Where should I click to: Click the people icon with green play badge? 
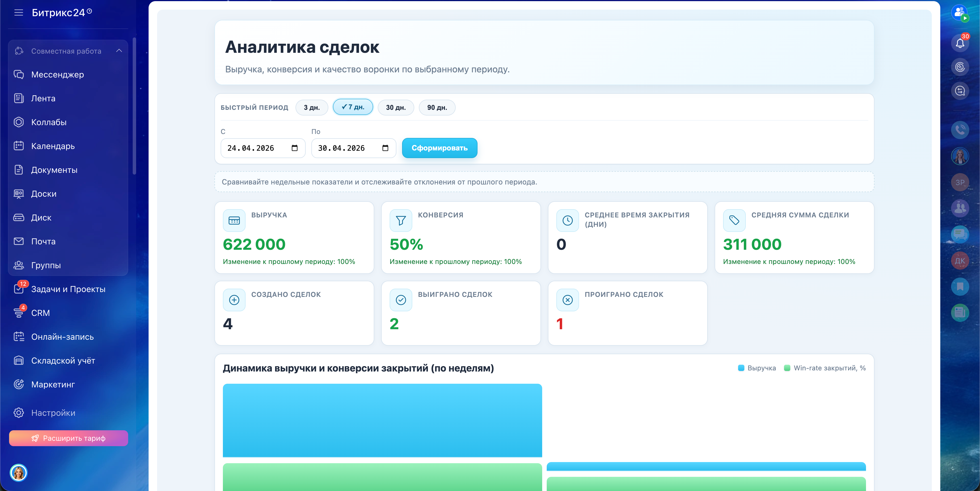[960, 13]
